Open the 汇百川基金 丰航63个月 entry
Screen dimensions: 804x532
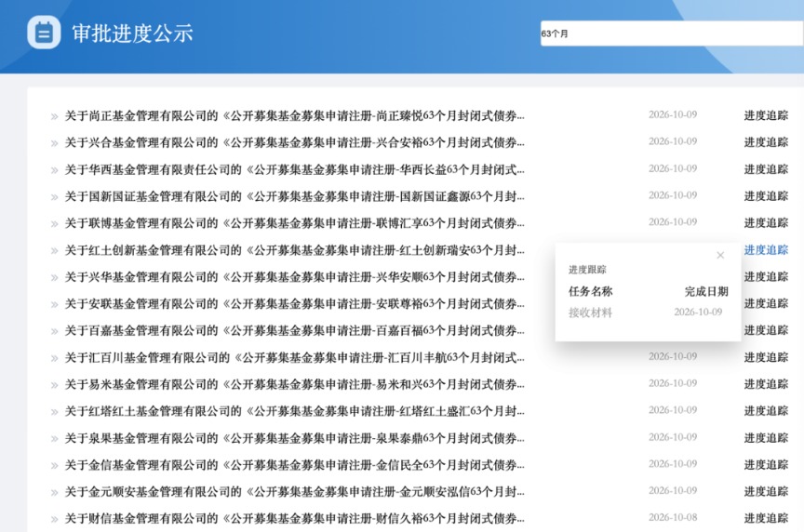pos(294,358)
